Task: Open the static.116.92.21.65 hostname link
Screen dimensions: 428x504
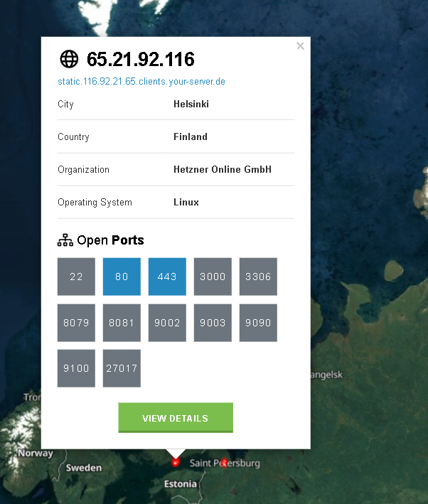Action: click(x=141, y=82)
